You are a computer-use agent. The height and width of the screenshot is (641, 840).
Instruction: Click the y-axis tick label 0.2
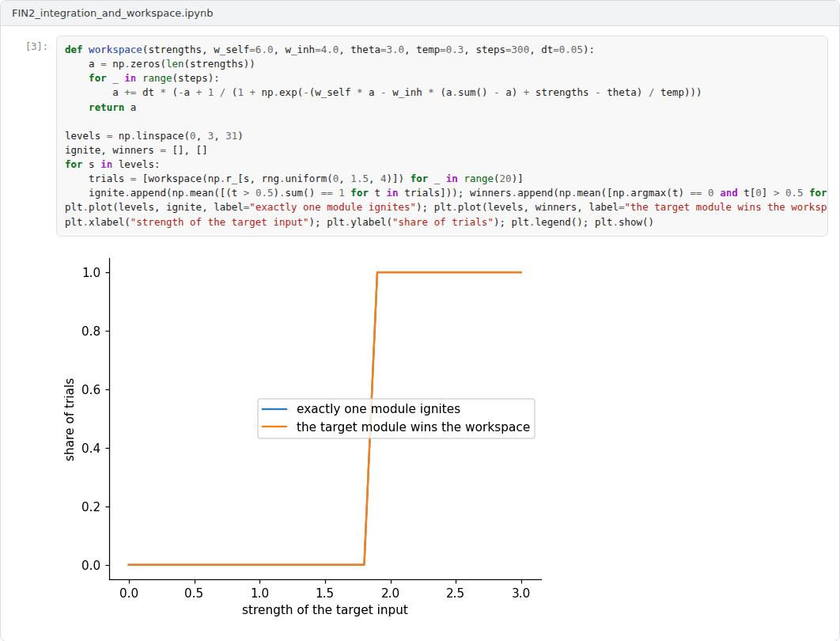pos(91,507)
